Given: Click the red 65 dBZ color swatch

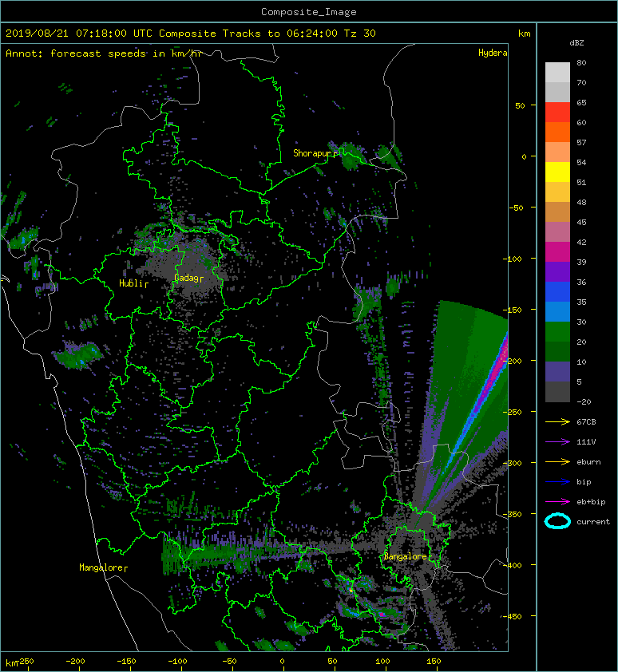Looking at the screenshot, I should click(557, 112).
